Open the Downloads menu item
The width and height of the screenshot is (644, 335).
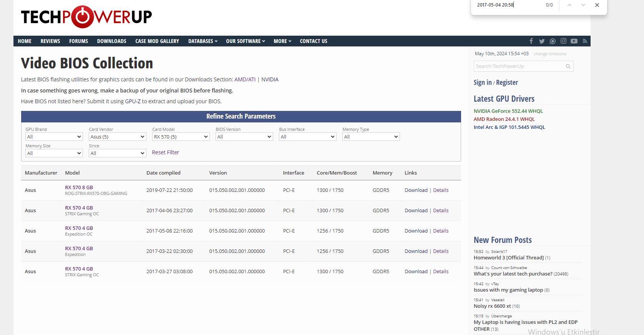tap(112, 41)
